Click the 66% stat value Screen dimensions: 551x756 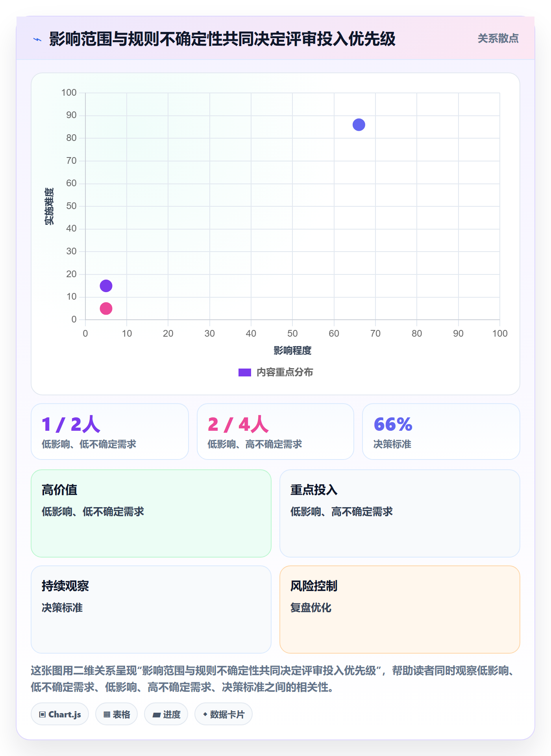[393, 424]
